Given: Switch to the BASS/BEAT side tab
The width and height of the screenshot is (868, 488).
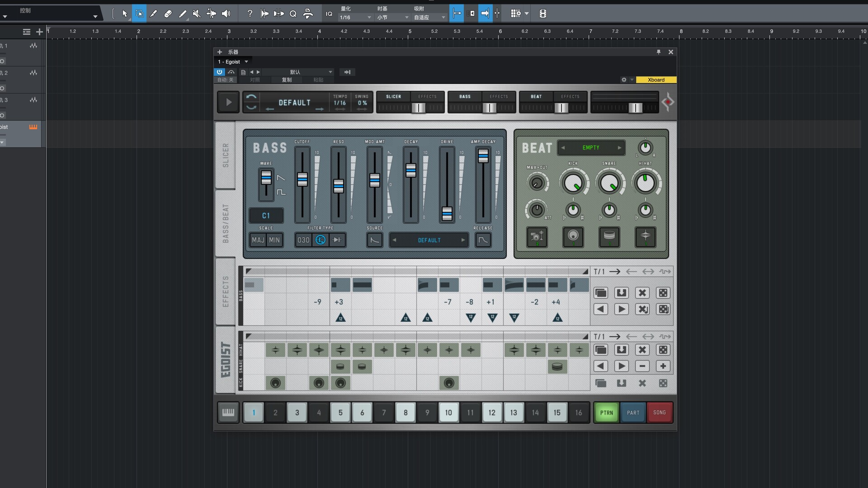Looking at the screenshot, I should coord(225,223).
